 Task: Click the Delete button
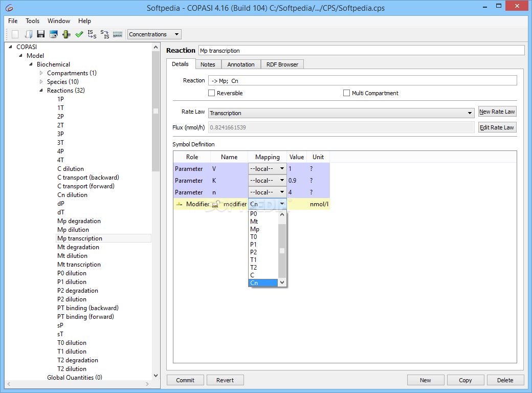(505, 380)
